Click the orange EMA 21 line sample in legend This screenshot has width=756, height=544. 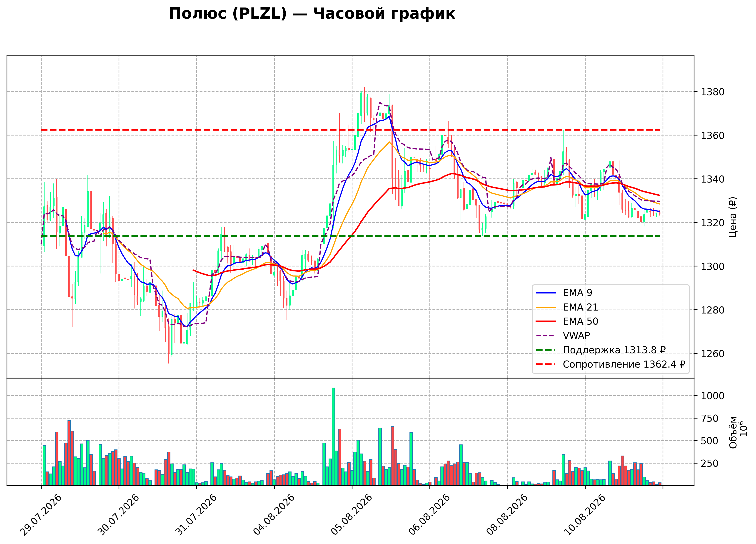546,308
